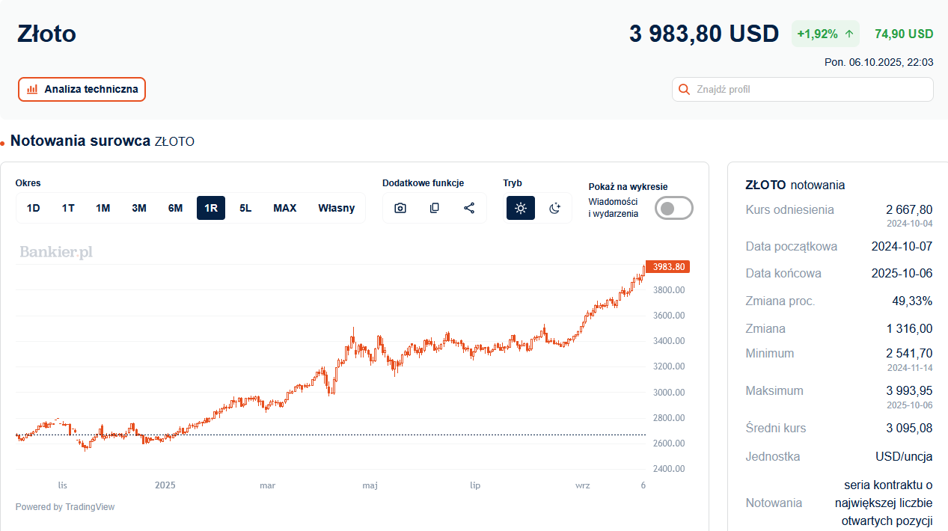Toggle news and events on chart
Screen dimensions: 948x531
674,208
